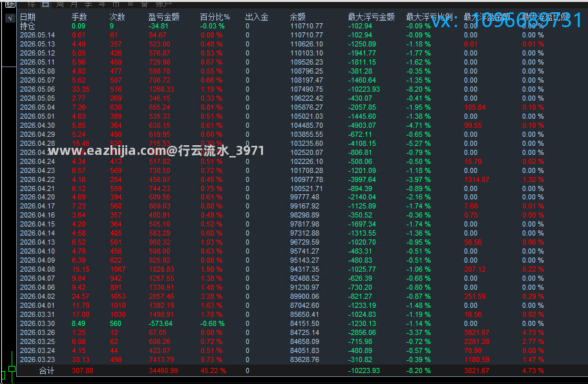Click total lots 307.88 in 合计 row
This screenshot has width=588, height=384.
pyautogui.click(x=83, y=371)
